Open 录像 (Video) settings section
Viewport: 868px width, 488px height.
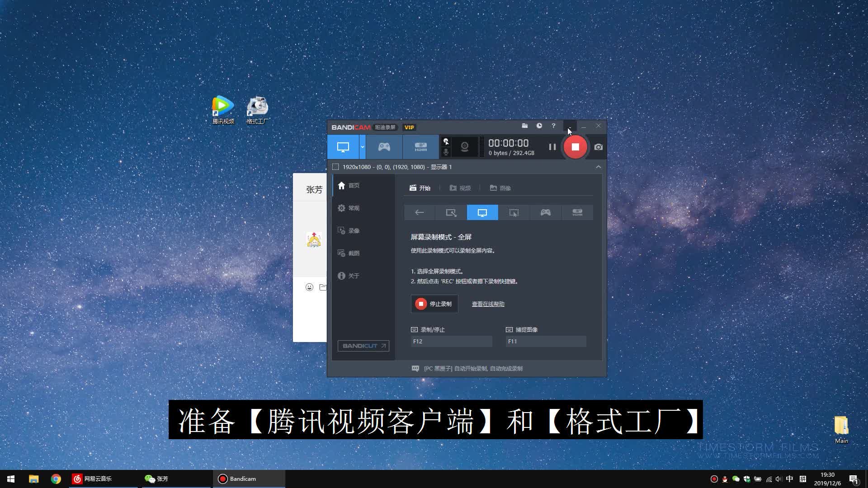point(363,231)
